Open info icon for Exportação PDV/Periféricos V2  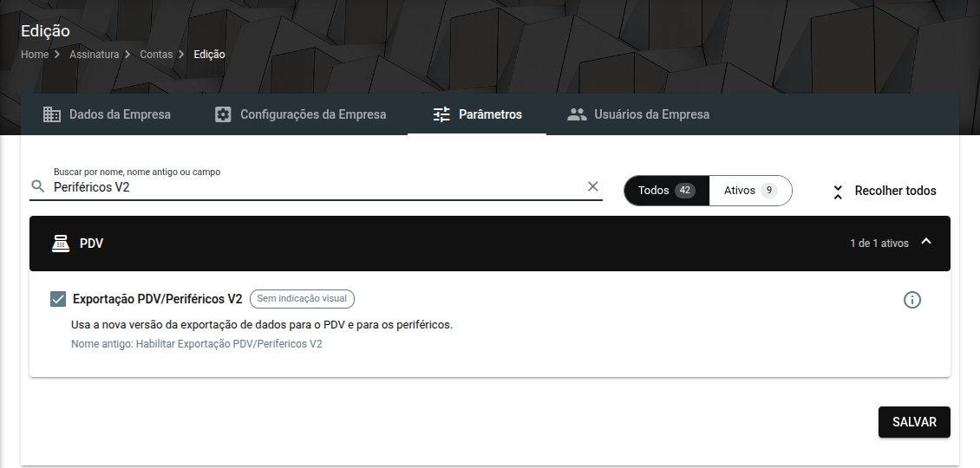click(x=911, y=300)
